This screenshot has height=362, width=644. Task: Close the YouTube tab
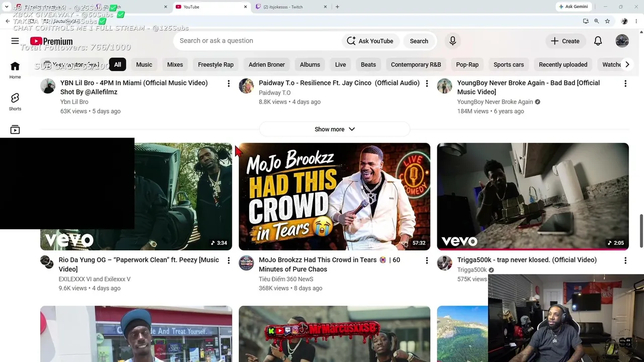[246, 7]
